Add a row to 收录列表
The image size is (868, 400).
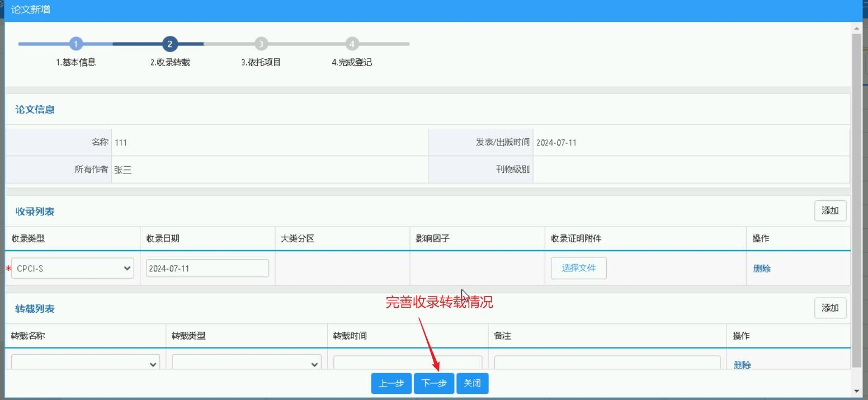(830, 211)
